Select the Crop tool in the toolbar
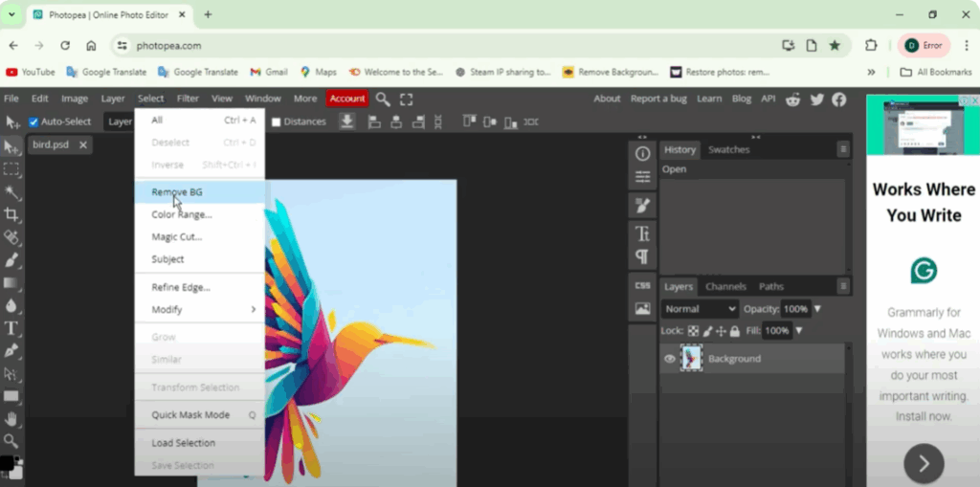This screenshot has height=487, width=980. (x=11, y=213)
